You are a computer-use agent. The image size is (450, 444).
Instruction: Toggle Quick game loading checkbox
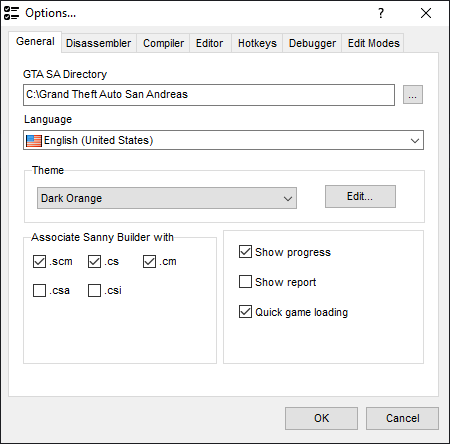click(245, 312)
